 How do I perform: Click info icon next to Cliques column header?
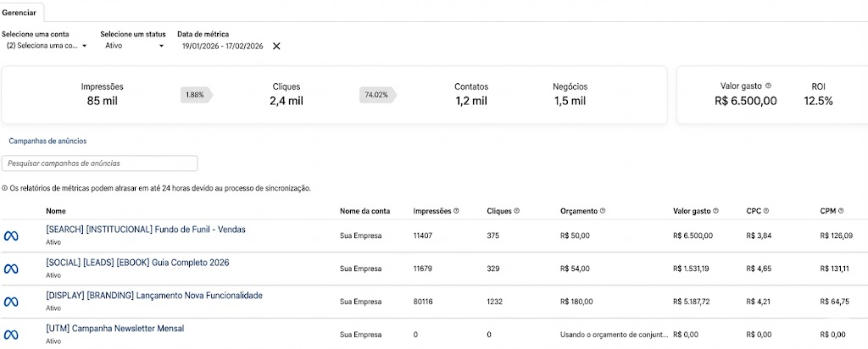517,211
